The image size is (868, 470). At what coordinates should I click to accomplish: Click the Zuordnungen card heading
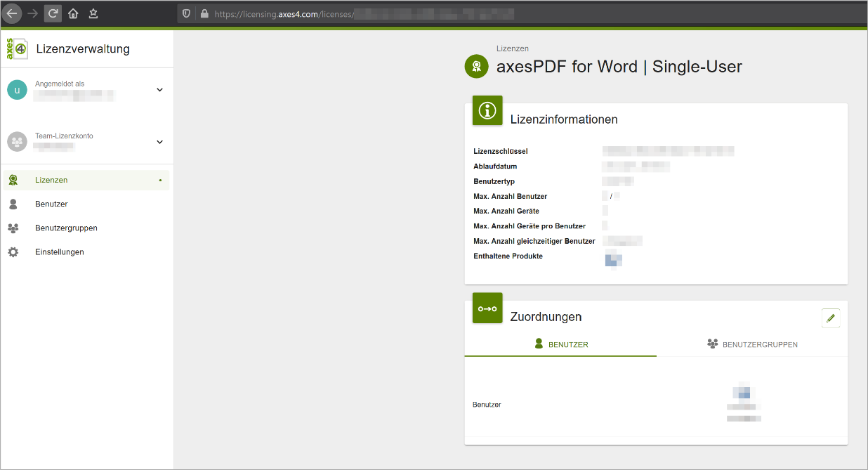pos(546,317)
